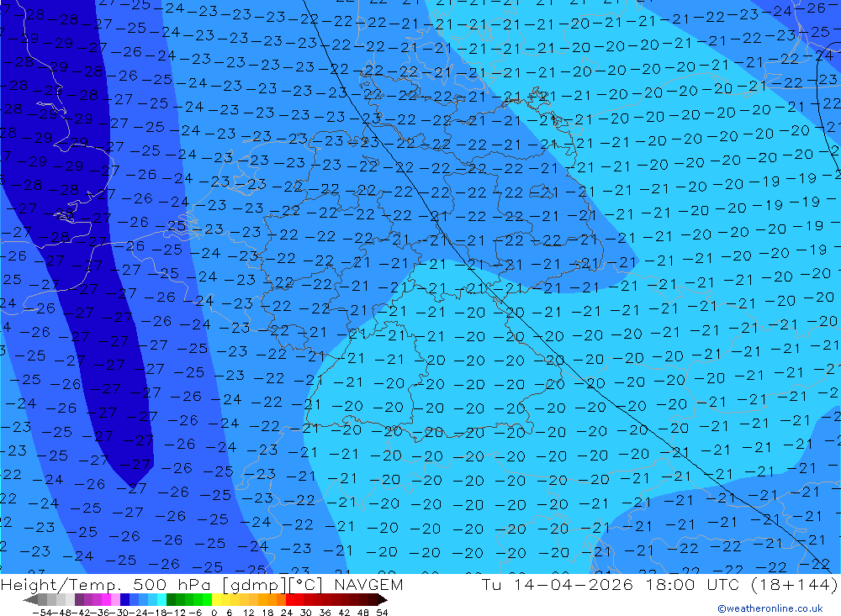
Task: Click the '12' legend label
Action: pyautogui.click(x=249, y=613)
